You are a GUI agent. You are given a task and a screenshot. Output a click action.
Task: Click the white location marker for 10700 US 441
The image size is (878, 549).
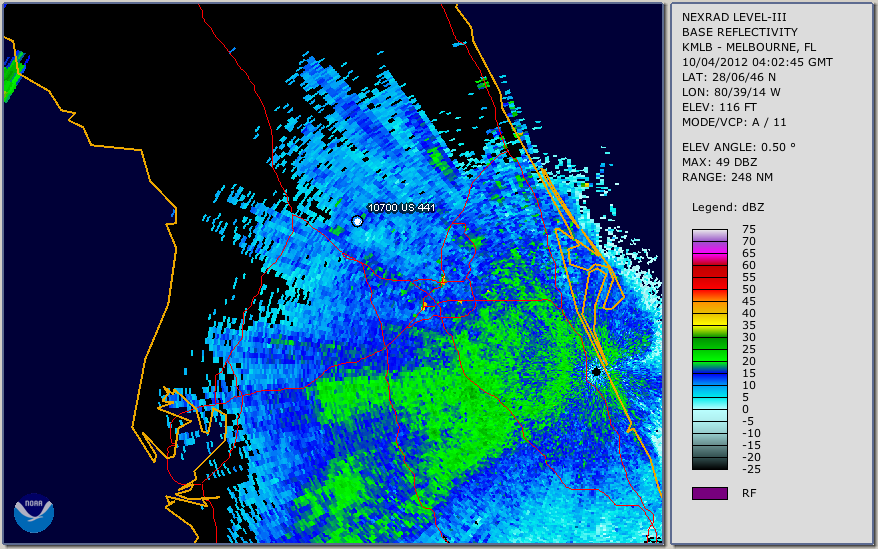pos(357,221)
